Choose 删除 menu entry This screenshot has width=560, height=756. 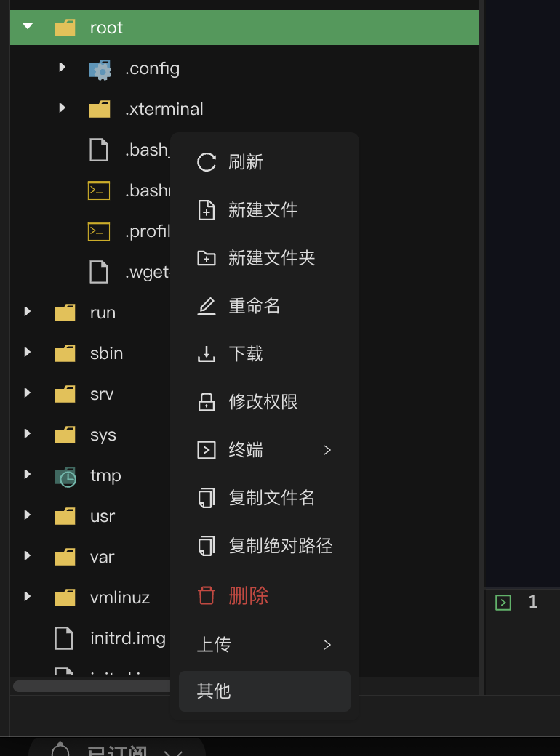point(264,595)
